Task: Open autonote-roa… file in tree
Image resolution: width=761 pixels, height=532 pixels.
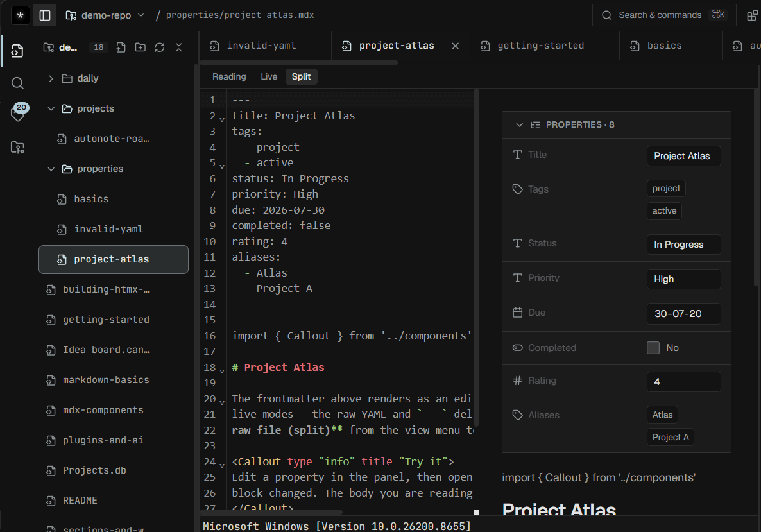Action: (x=114, y=139)
